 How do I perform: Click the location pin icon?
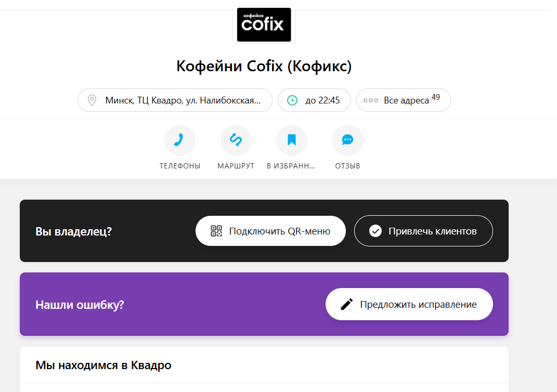click(x=92, y=100)
